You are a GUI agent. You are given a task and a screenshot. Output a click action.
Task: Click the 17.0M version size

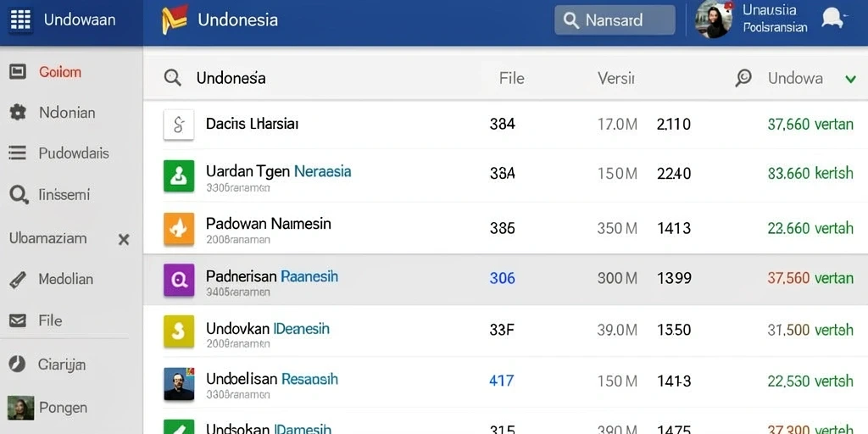[x=617, y=124]
